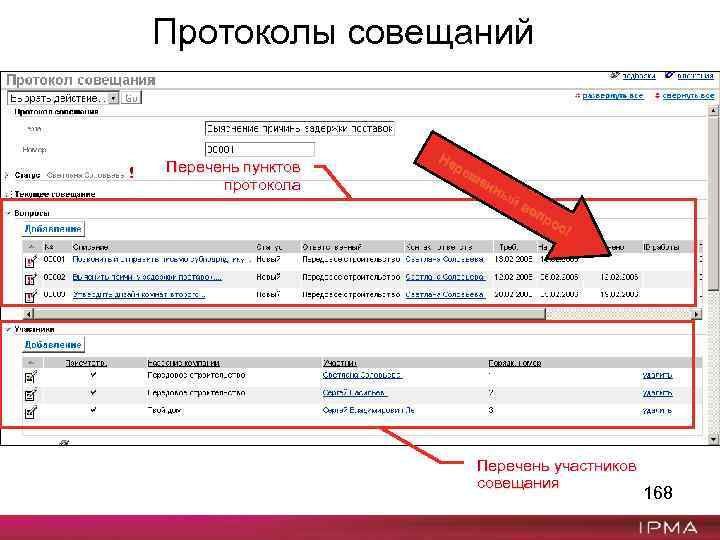This screenshot has width=720, height=540.
Task: Open participant Сергей Владимирович link
Action: [368, 410]
